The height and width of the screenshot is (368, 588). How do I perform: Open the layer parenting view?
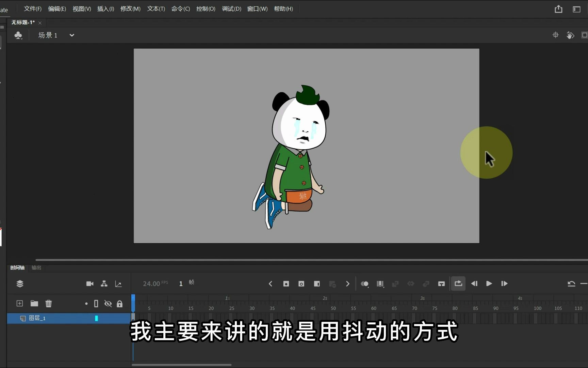(104, 283)
